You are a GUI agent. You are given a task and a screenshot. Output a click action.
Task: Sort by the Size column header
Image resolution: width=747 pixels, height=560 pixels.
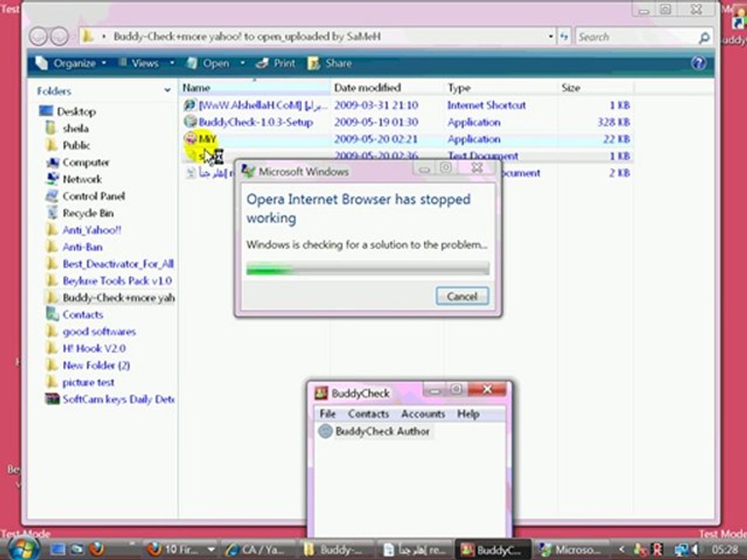pyautogui.click(x=595, y=88)
